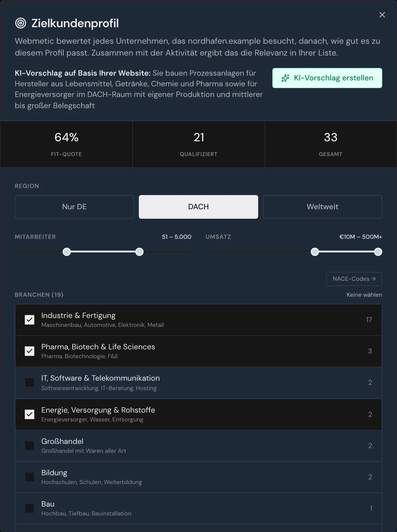Close the Zielkundenprofil dialog with X
Viewport: 397px width, 532px height.
(x=382, y=15)
